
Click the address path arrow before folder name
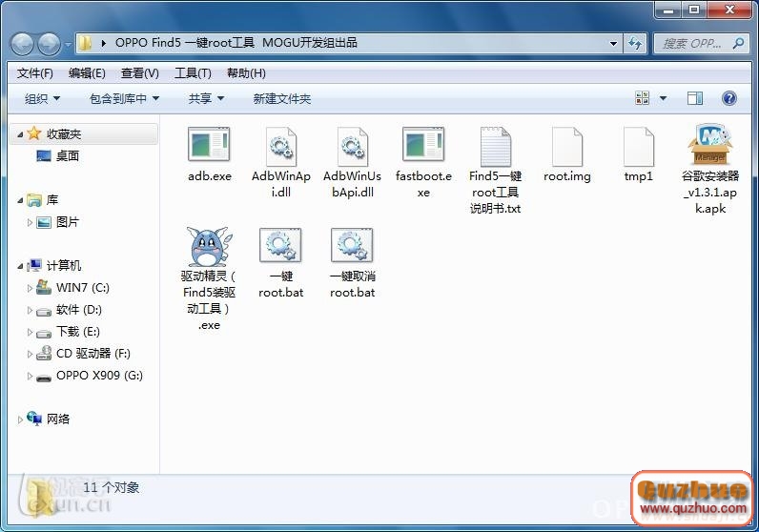[103, 43]
